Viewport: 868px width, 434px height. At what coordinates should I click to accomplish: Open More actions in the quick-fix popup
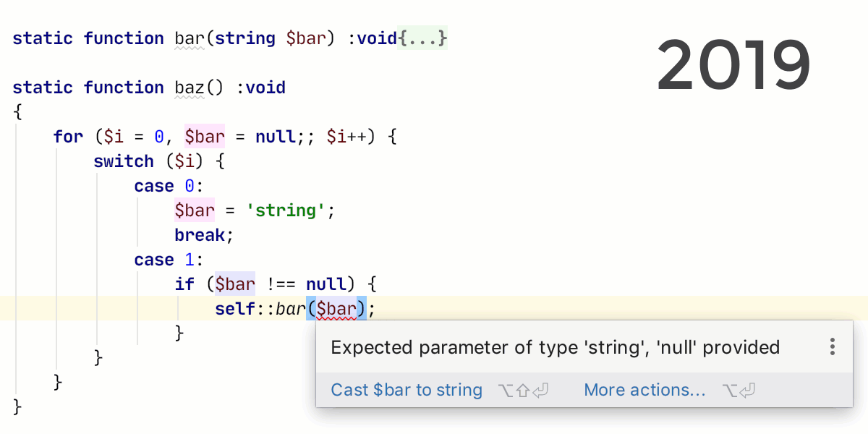point(644,390)
